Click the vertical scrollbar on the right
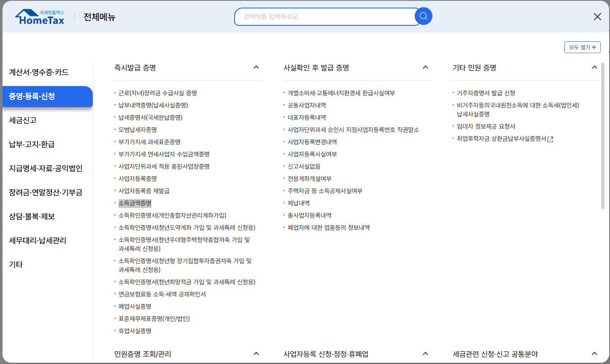The image size is (610, 364). [x=603, y=136]
